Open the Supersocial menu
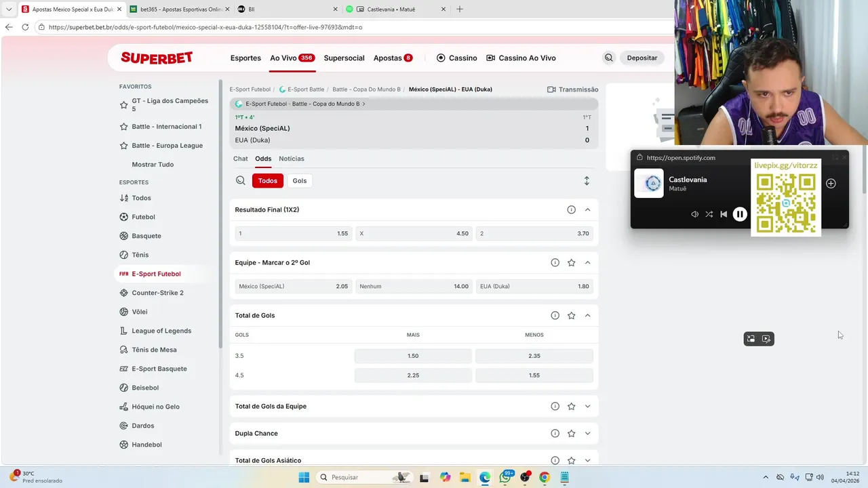The width and height of the screenshot is (868, 488). [x=344, y=58]
